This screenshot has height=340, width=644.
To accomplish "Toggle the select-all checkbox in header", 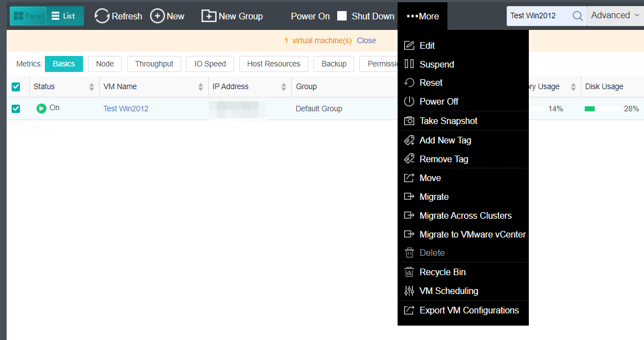I will point(16,86).
